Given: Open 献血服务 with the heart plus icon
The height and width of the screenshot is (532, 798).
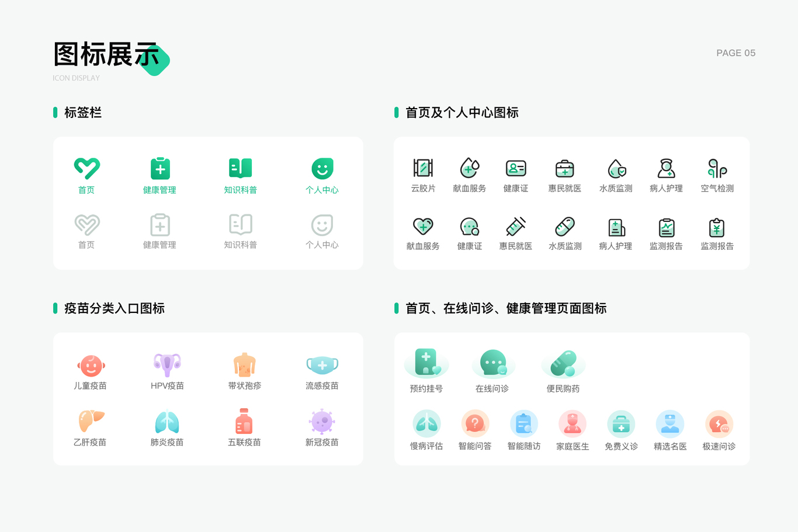Looking at the screenshot, I should [423, 226].
